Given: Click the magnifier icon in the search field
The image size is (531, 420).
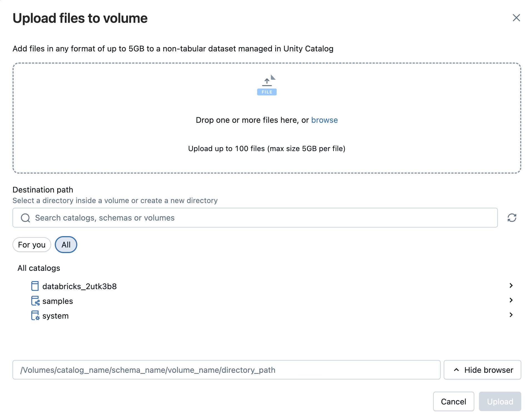Looking at the screenshot, I should click(25, 218).
